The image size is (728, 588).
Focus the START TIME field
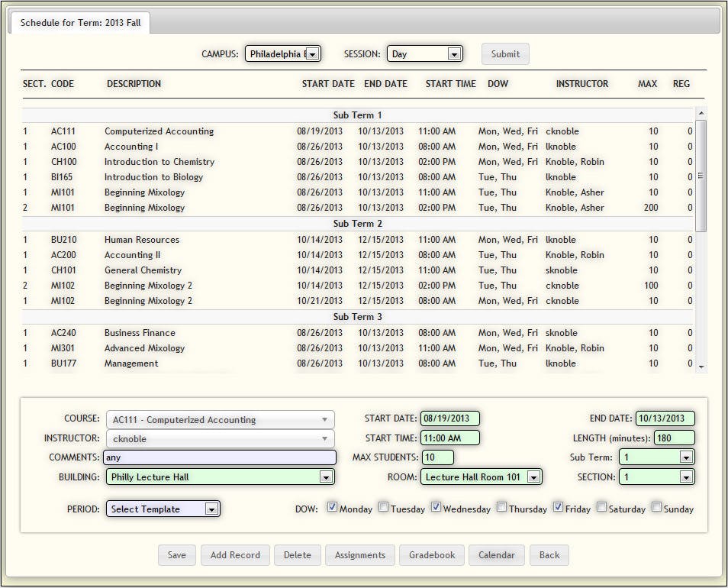[x=450, y=438]
